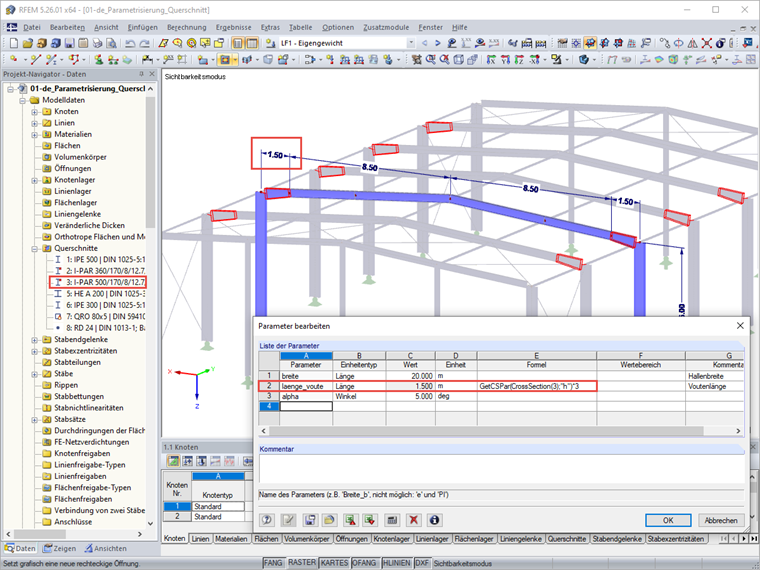Click the Excel import icon in dialog

pyautogui.click(x=371, y=520)
